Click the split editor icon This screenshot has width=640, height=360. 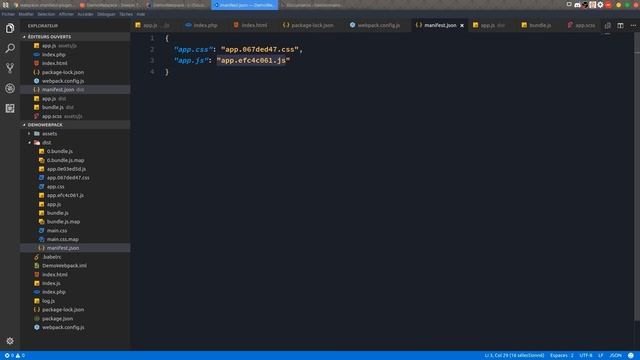[x=620, y=25]
